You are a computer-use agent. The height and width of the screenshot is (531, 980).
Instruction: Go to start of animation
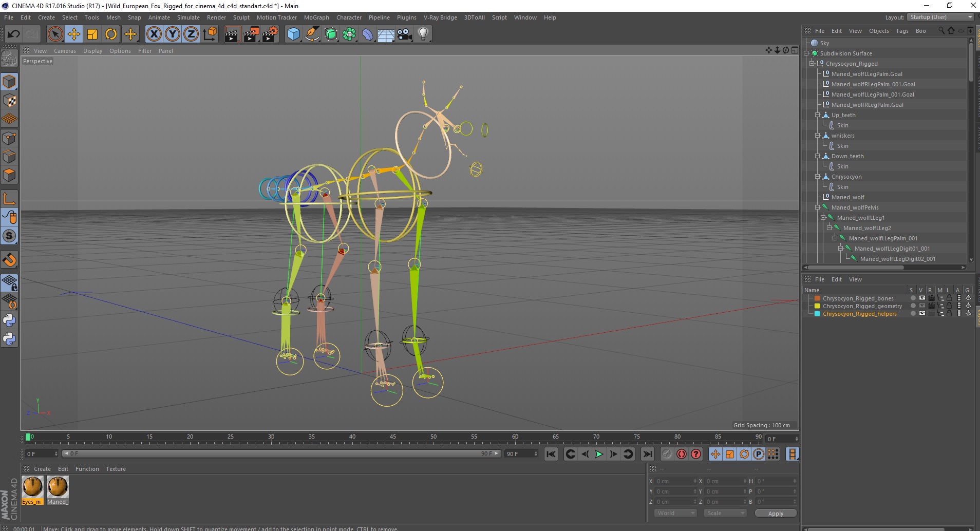[x=551, y=454]
